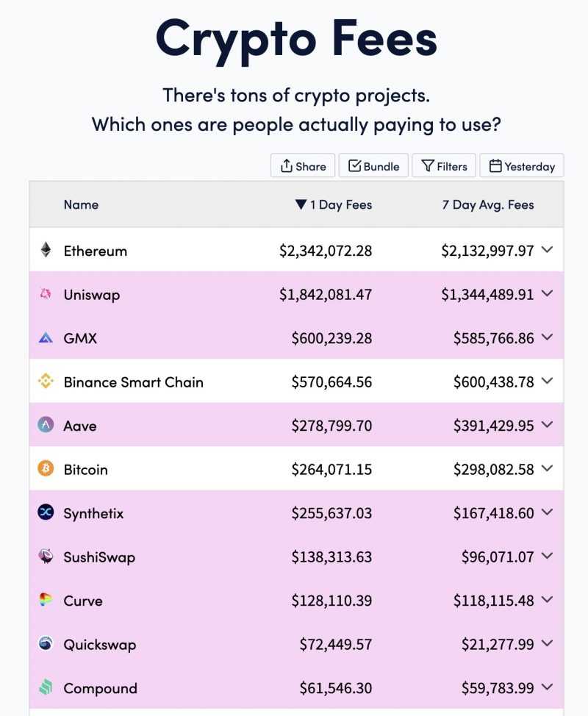Click the Aave ghost logo icon
Viewport: 588px width, 716px height.
tap(46, 425)
